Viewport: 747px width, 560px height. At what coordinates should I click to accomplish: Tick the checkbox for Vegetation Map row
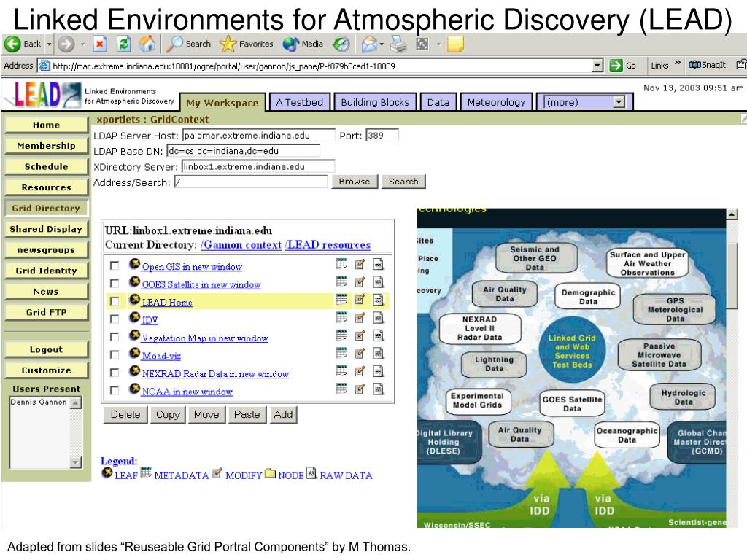point(115,337)
